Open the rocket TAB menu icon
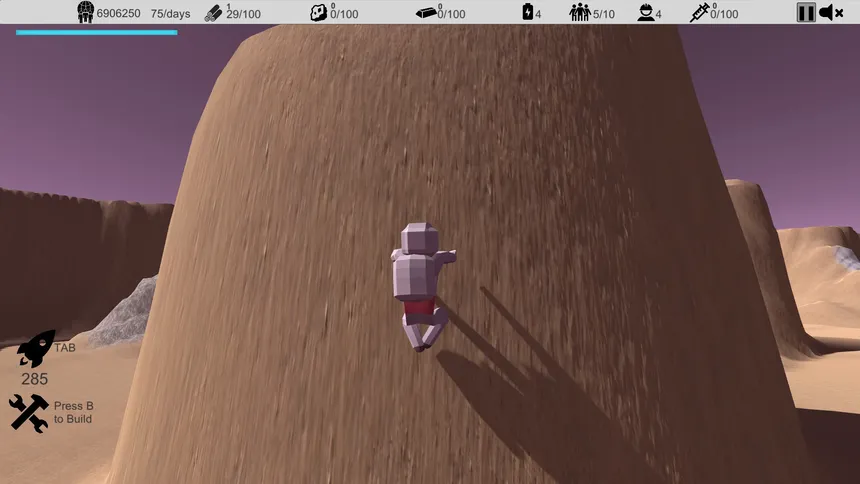The height and width of the screenshot is (484, 860). (35, 348)
